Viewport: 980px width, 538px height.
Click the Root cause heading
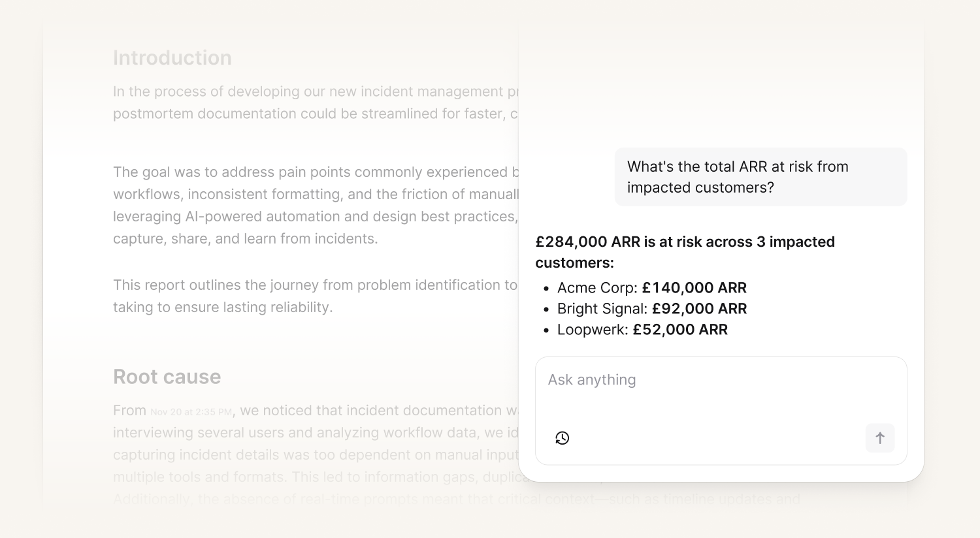[x=167, y=377]
